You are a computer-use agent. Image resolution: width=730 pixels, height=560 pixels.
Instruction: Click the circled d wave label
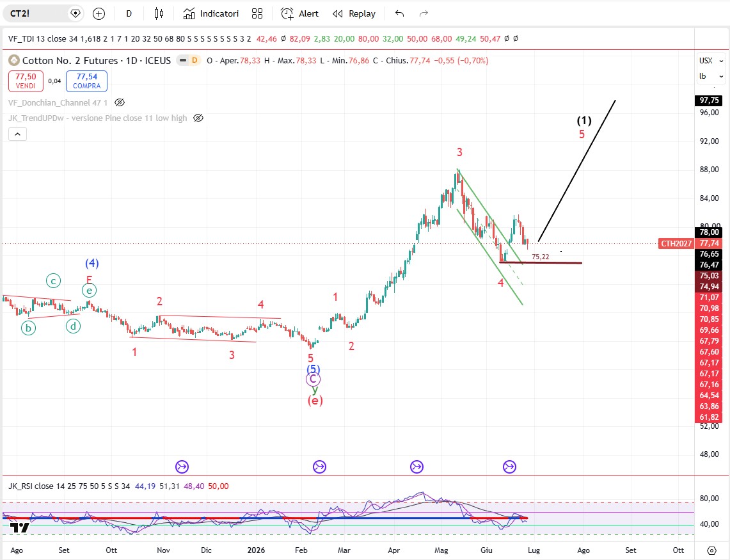click(73, 326)
